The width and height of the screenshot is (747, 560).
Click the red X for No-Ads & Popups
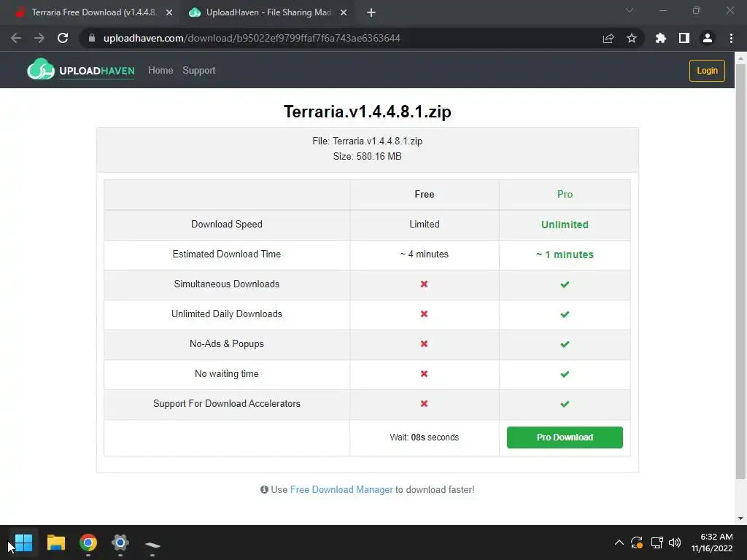[424, 344]
